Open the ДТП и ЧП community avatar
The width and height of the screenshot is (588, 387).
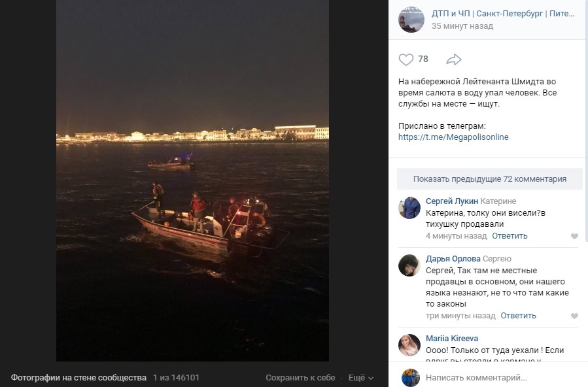[x=411, y=20]
